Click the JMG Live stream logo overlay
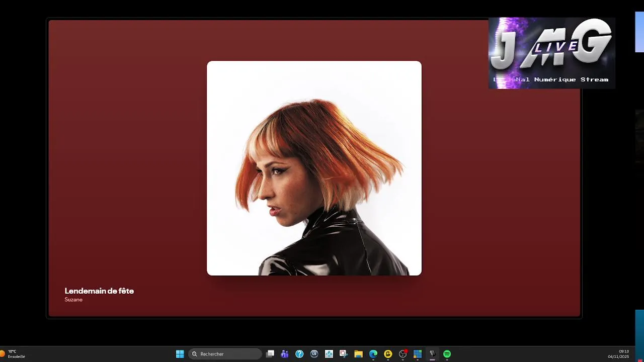The height and width of the screenshot is (362, 644). [552, 53]
